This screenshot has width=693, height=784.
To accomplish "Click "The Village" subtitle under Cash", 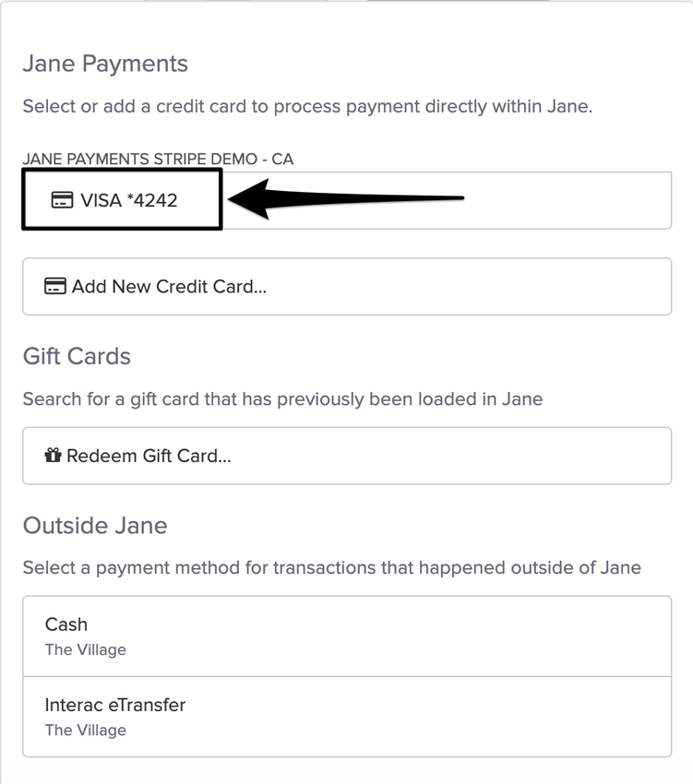I will (86, 649).
